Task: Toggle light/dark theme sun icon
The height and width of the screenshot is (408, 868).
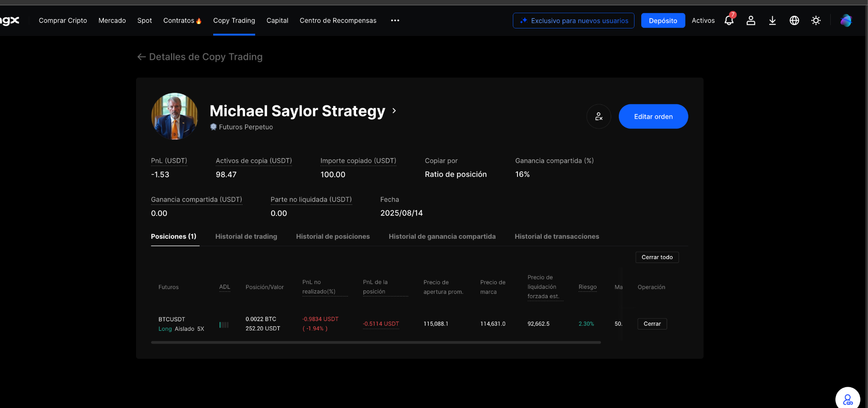Action: pos(816,20)
